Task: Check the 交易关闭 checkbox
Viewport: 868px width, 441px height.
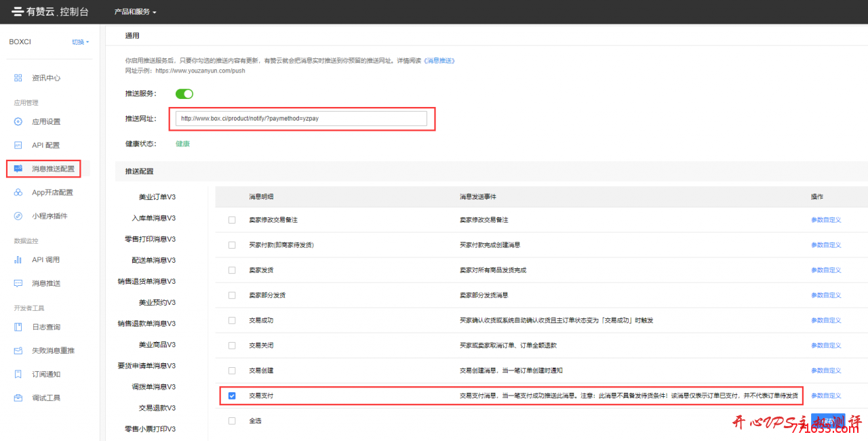Action: tap(232, 345)
